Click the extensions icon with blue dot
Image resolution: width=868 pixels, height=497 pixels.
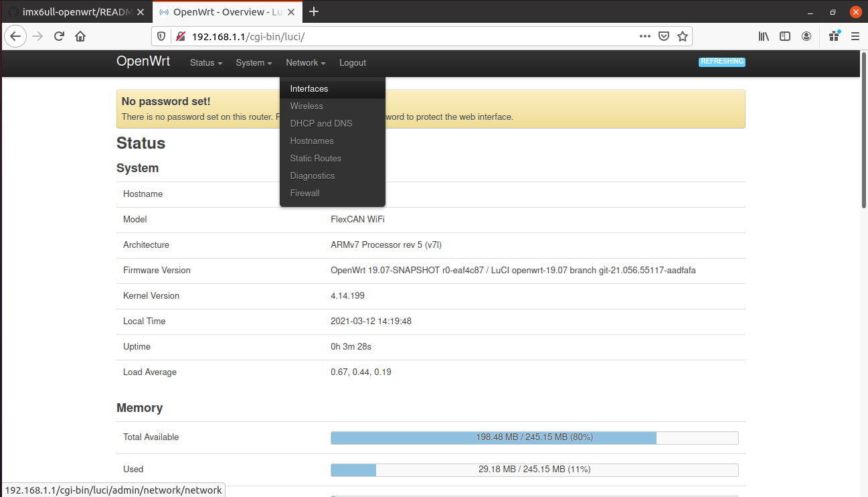[x=834, y=36]
